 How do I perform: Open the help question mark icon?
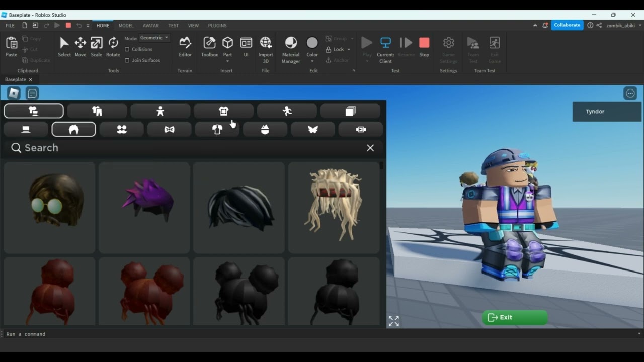590,25
